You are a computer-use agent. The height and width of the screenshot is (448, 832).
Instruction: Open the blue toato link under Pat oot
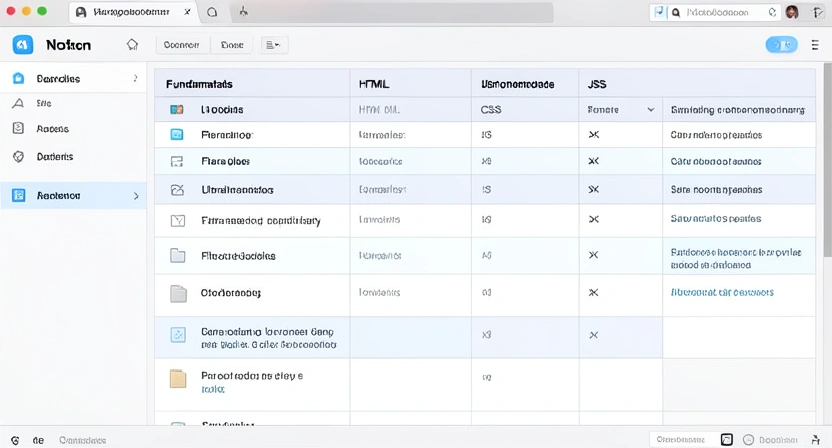213,389
